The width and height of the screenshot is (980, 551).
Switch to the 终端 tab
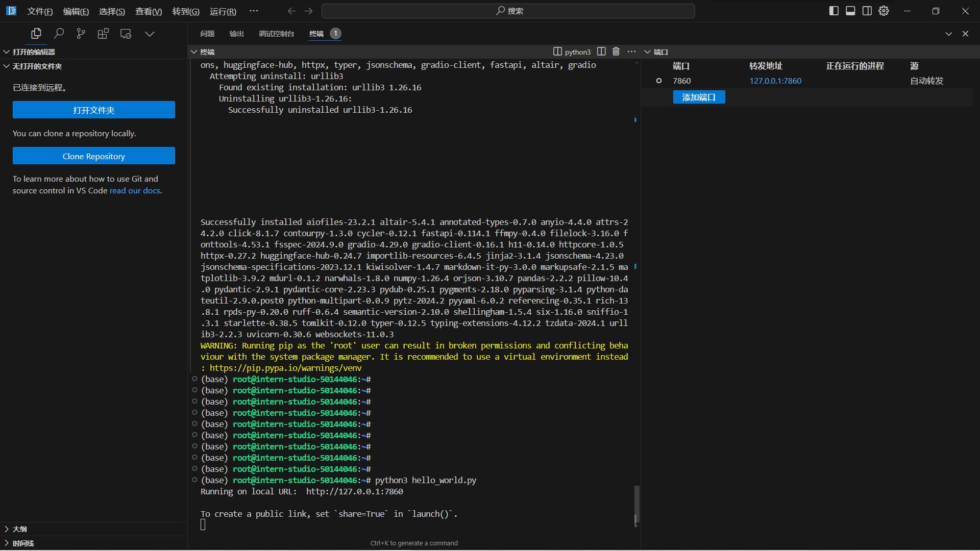316,34
